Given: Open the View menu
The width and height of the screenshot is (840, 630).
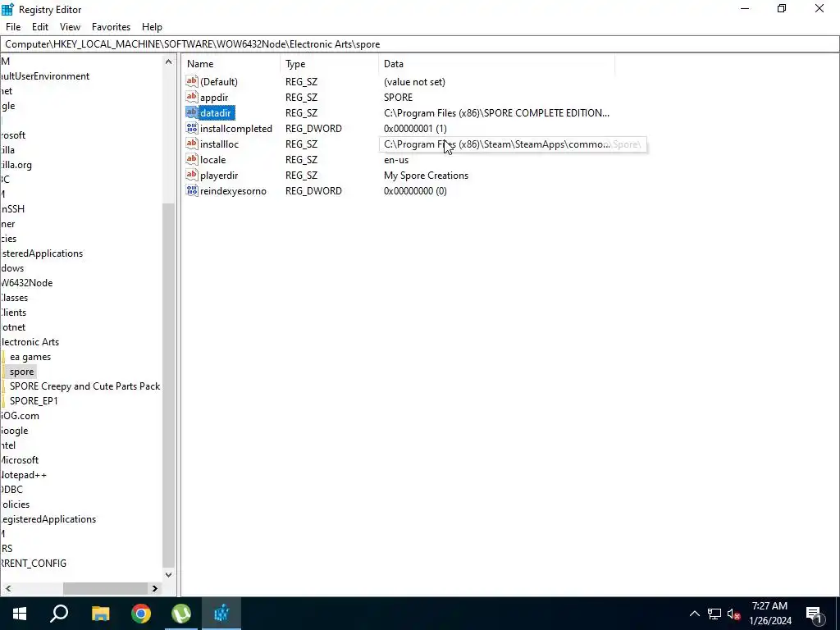Looking at the screenshot, I should click(70, 27).
